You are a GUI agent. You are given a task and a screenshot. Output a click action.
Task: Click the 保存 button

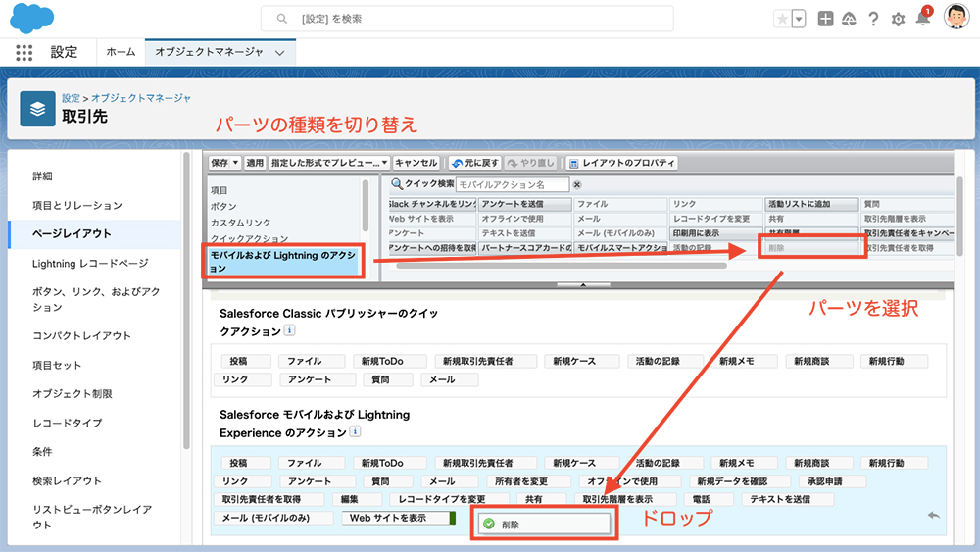220,163
